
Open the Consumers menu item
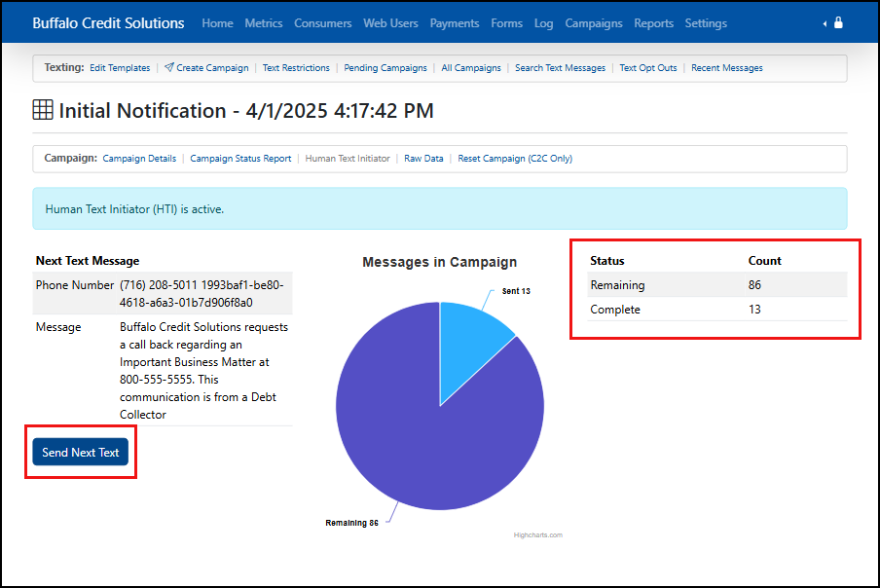tap(323, 23)
